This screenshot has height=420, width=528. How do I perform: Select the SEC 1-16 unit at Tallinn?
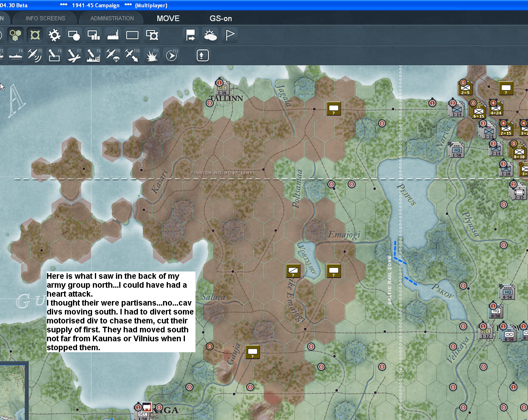222,88
